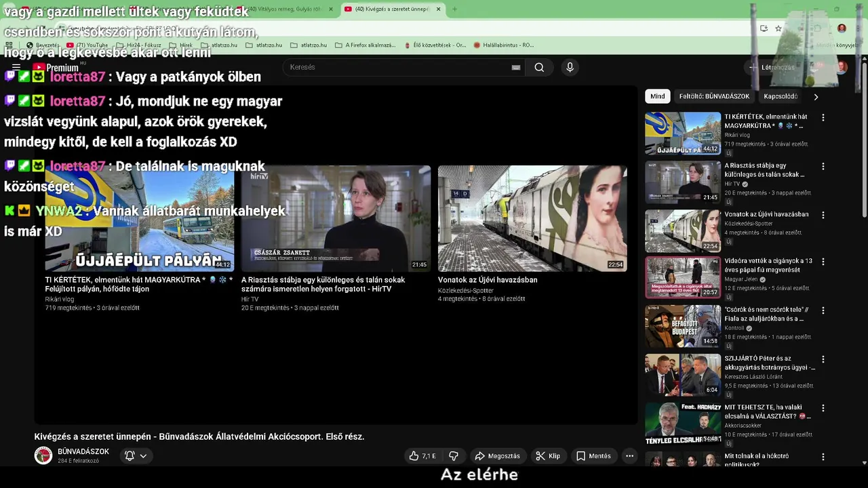Viewport: 868px width, 488px height.
Task: Select the Feltöltő: BŰNVADÁSZOK chip
Action: pyautogui.click(x=714, y=96)
